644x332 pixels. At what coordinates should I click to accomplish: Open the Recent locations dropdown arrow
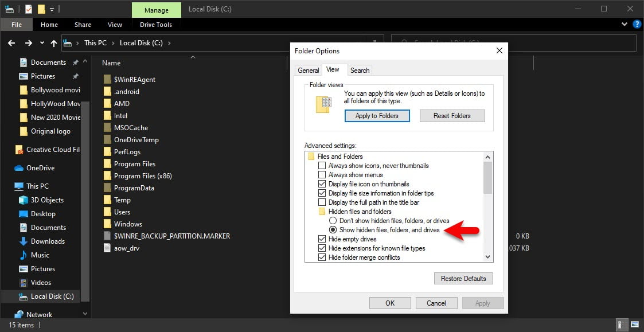(42, 43)
